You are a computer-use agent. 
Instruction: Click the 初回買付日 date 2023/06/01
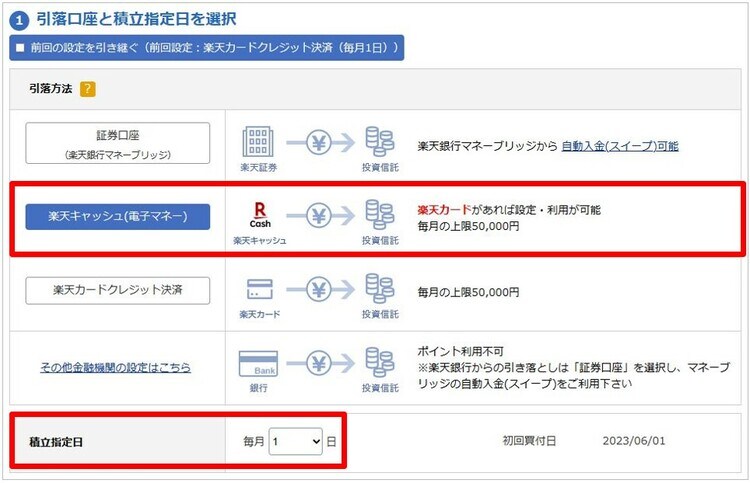[x=634, y=441]
